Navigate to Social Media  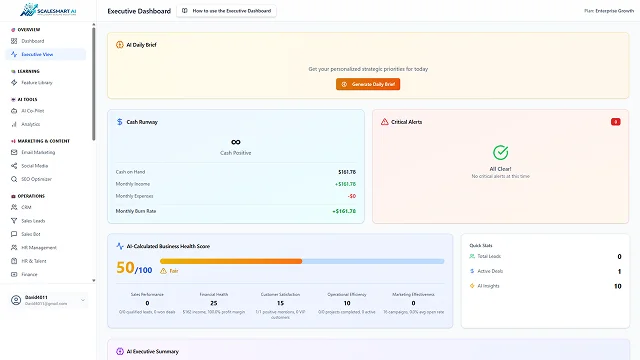tap(46, 166)
